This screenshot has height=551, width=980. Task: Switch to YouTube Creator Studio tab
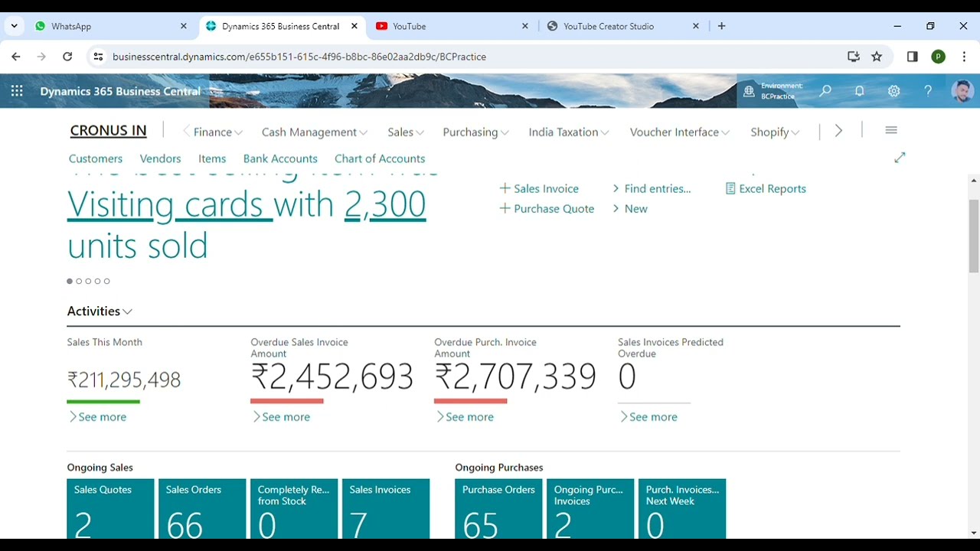[x=622, y=26]
